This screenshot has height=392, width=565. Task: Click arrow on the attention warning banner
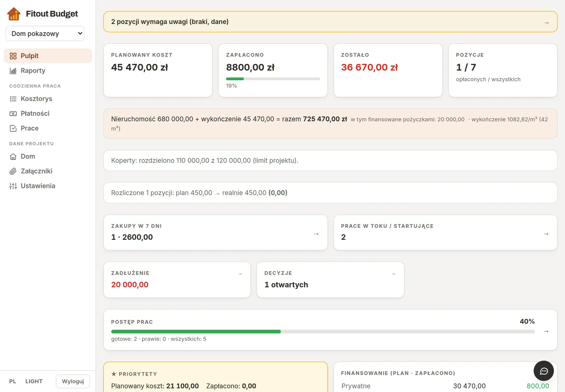pos(546,23)
